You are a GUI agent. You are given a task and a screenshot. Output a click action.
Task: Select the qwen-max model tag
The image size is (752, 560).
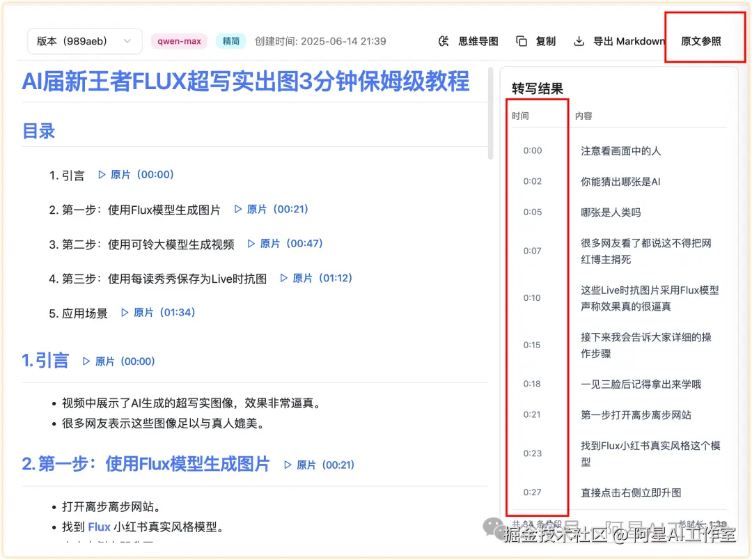179,41
